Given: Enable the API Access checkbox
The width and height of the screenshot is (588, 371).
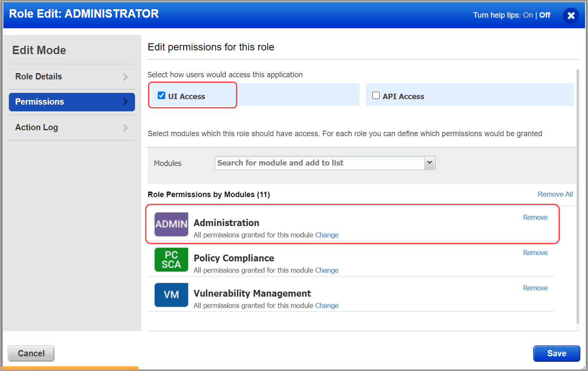Looking at the screenshot, I should coord(376,95).
